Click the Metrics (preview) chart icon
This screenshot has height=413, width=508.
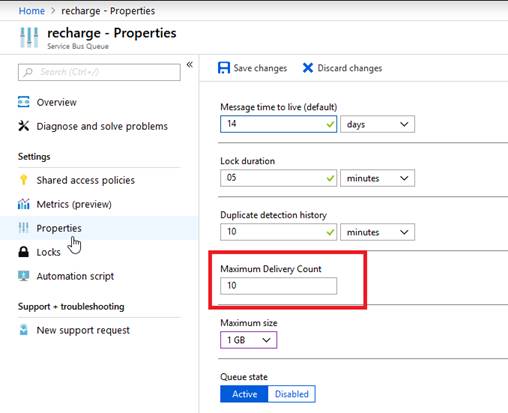pos(24,204)
